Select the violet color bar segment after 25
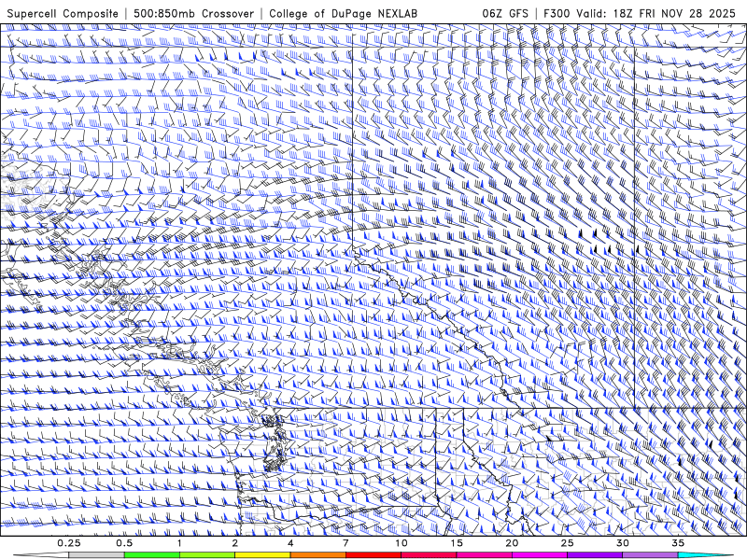 coord(595,555)
